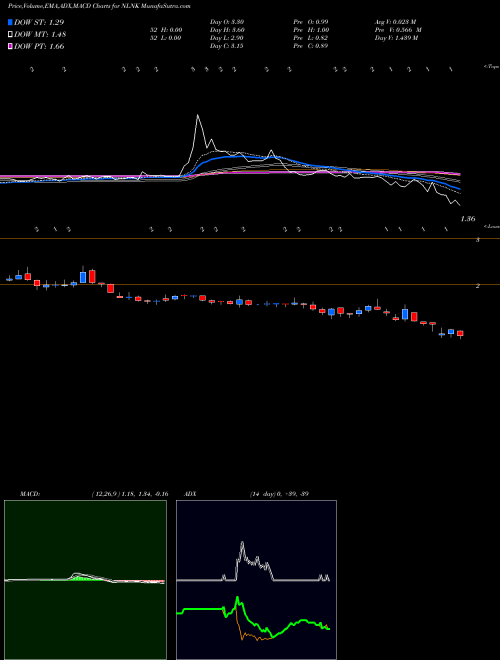Click the 'Day L: 2.90' value
Screen dimensions: 500x660
227,38
